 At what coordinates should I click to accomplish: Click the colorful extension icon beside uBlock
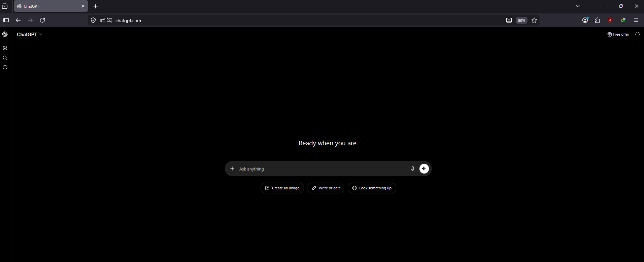(x=623, y=20)
